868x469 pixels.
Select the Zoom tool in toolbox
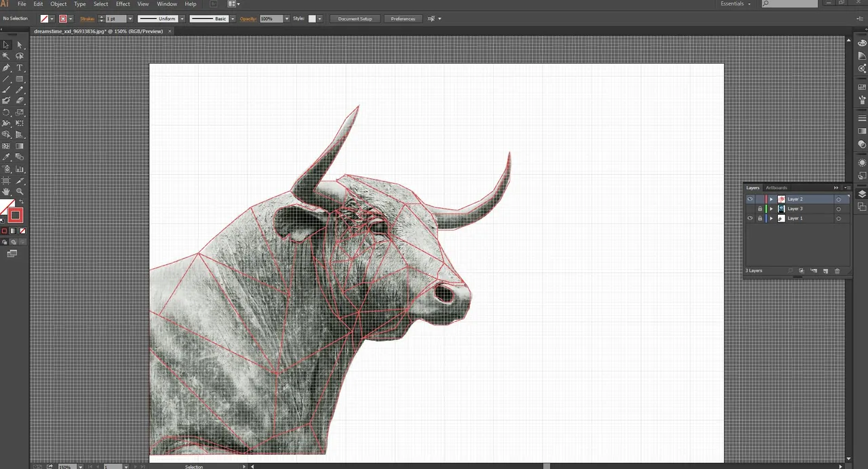[x=20, y=192]
